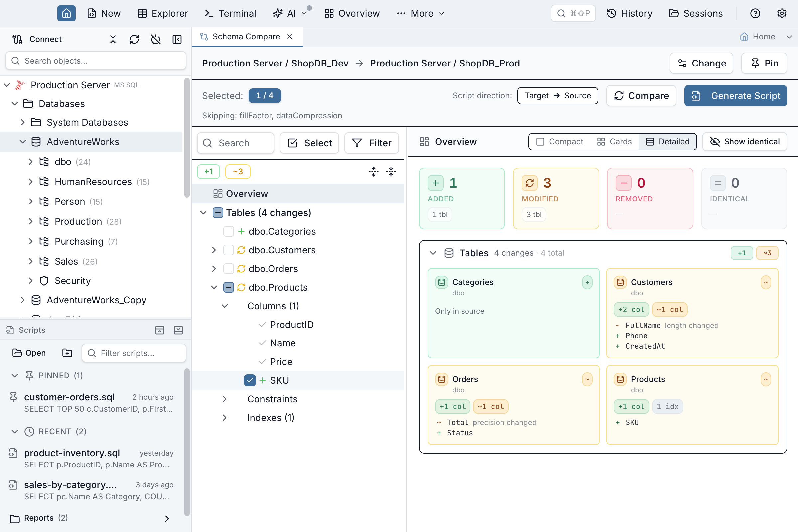The image size is (798, 532).
Task: Click the Security shield icon
Action: [x=44, y=281]
